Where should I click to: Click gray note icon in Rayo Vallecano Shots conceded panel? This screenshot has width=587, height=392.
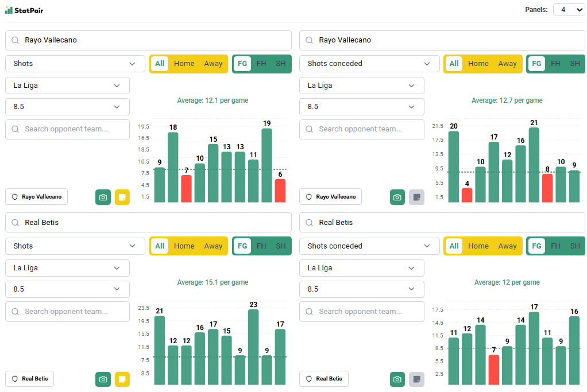point(416,197)
